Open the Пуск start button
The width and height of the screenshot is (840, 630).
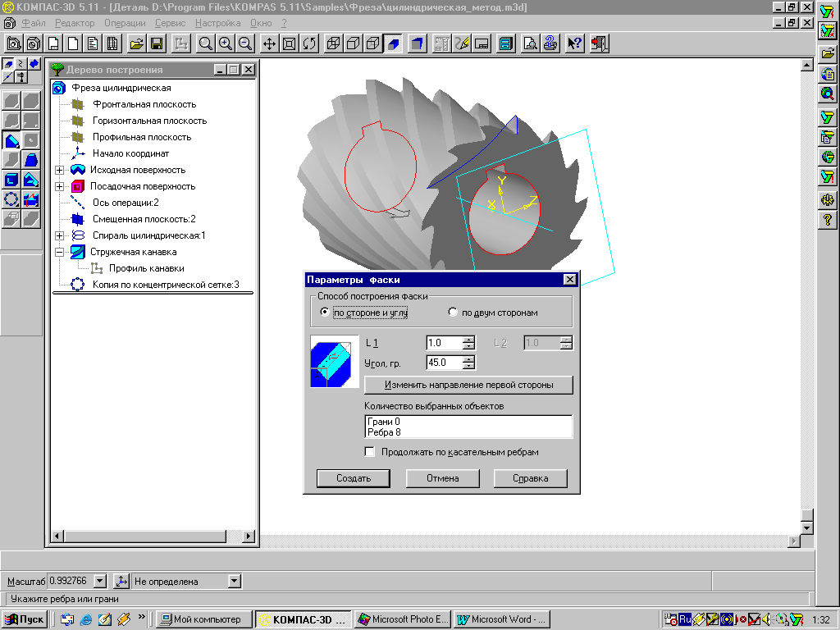click(25, 619)
